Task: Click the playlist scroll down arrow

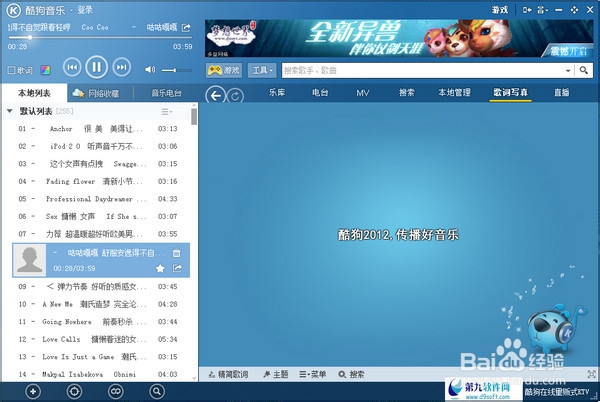Action: [x=194, y=378]
